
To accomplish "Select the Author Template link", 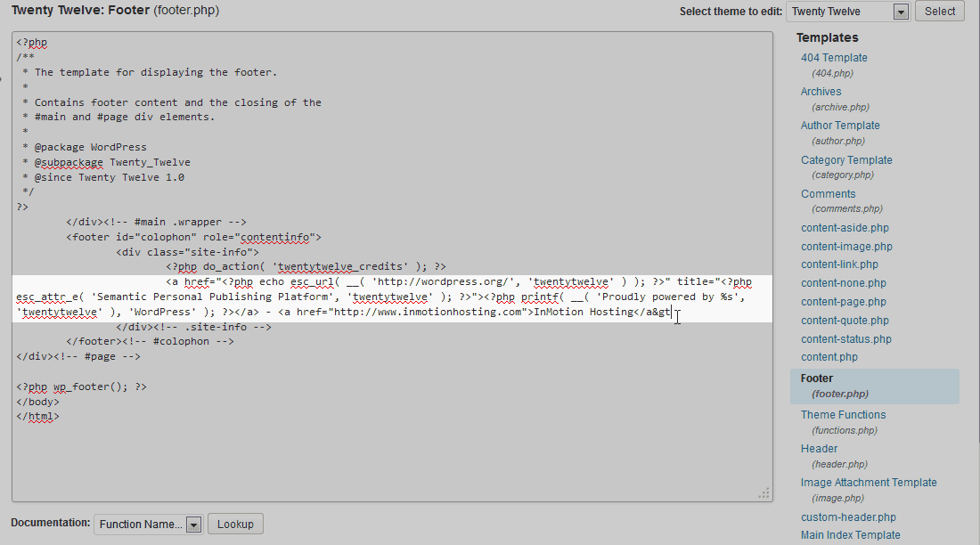I will click(839, 126).
